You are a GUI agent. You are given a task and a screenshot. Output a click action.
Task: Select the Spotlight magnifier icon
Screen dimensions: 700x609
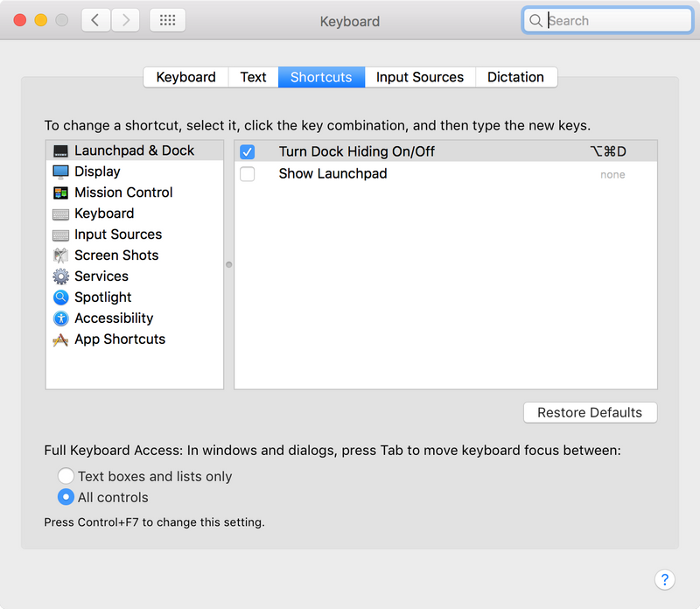coord(59,297)
